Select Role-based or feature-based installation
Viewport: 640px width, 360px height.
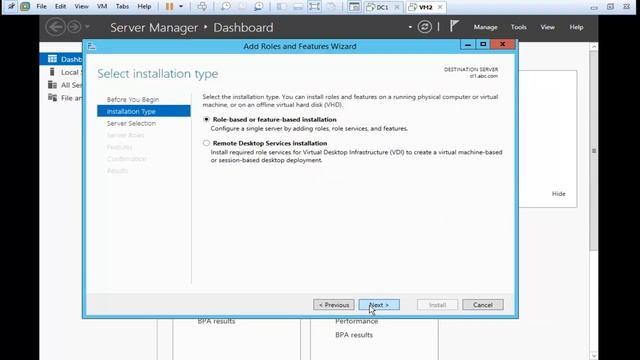(206, 120)
